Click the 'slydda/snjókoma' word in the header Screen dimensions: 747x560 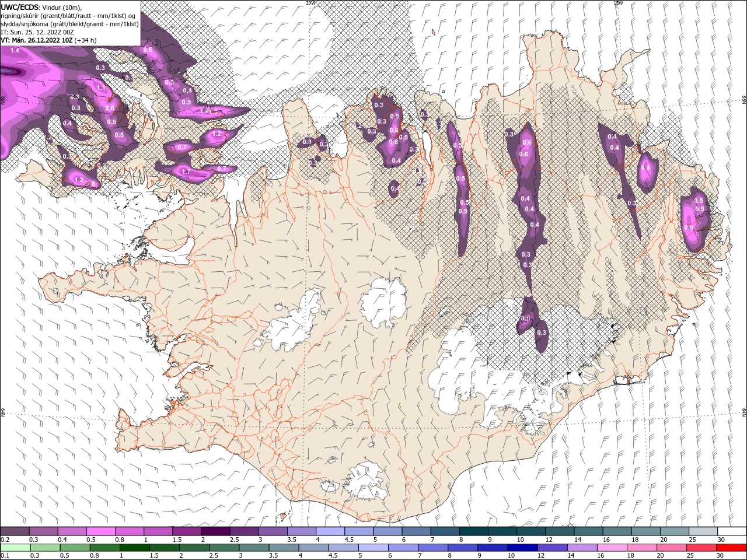click(25, 24)
